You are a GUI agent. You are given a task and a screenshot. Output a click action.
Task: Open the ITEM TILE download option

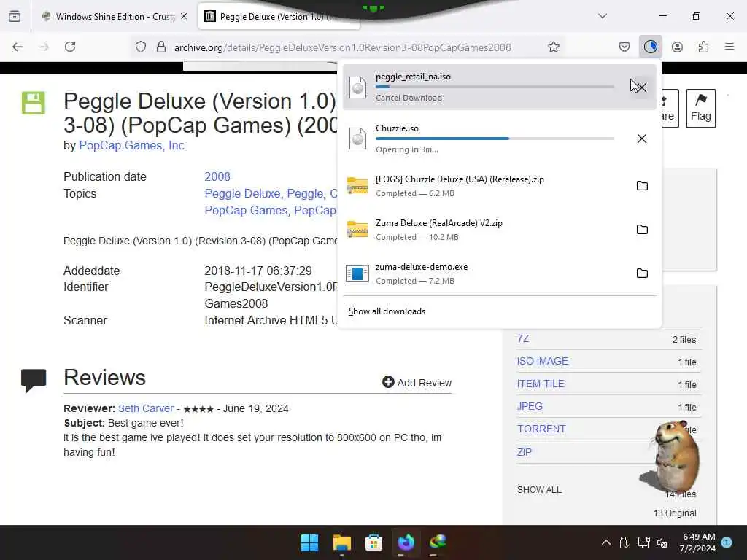pos(541,384)
